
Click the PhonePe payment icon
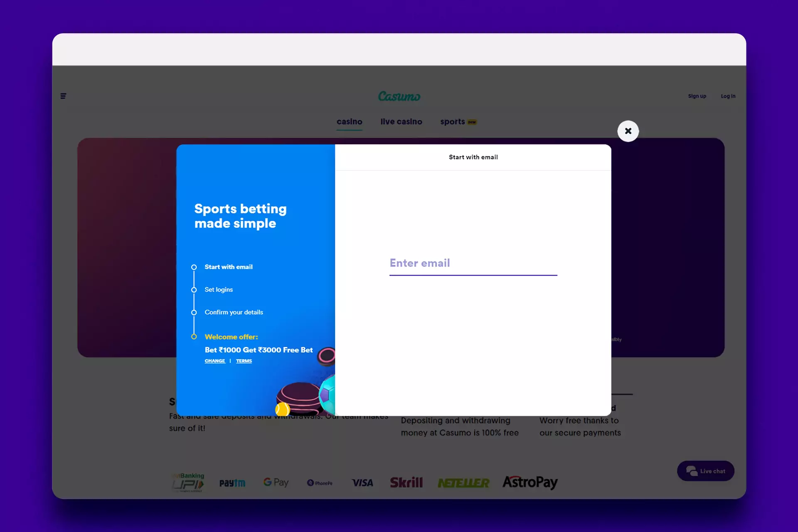click(321, 482)
